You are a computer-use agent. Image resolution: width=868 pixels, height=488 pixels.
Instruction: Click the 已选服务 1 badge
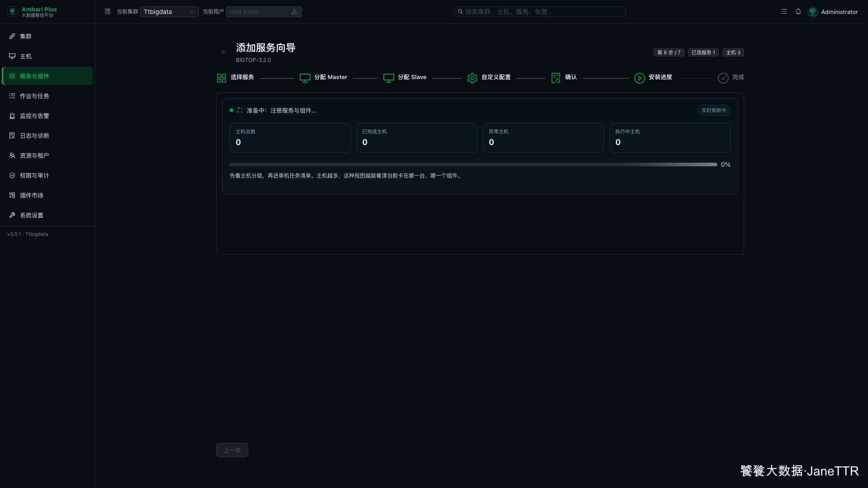pyautogui.click(x=703, y=52)
